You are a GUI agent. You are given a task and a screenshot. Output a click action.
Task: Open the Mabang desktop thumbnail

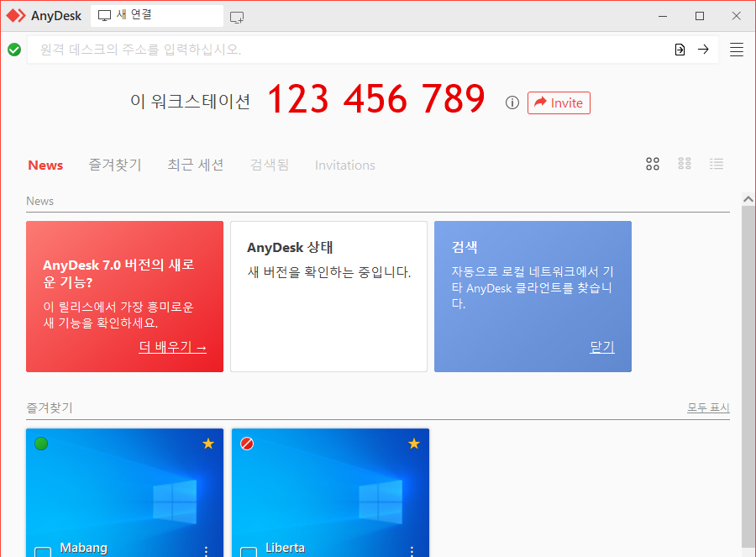click(124, 493)
